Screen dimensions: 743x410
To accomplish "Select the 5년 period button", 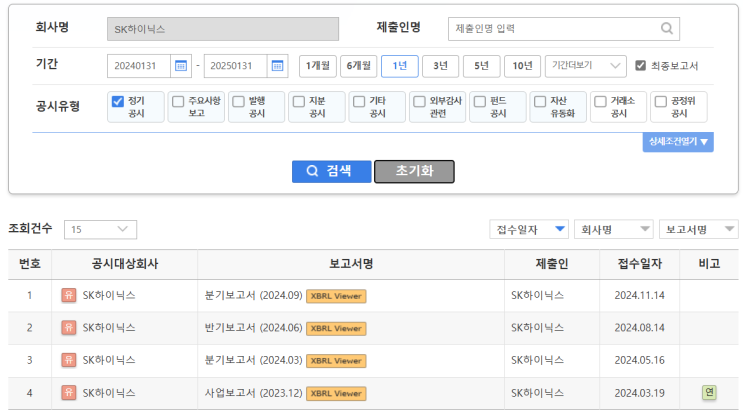I will click(x=481, y=66).
